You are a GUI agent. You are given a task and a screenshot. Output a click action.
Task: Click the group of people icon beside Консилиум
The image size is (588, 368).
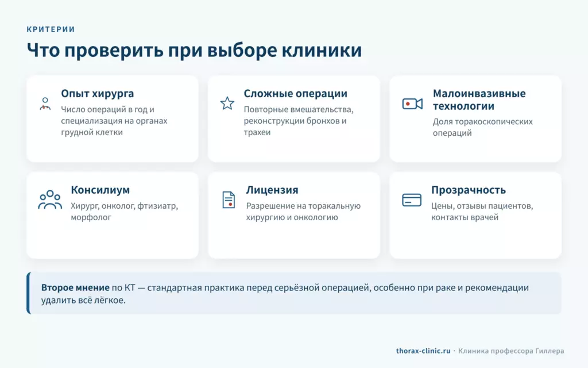(x=50, y=200)
